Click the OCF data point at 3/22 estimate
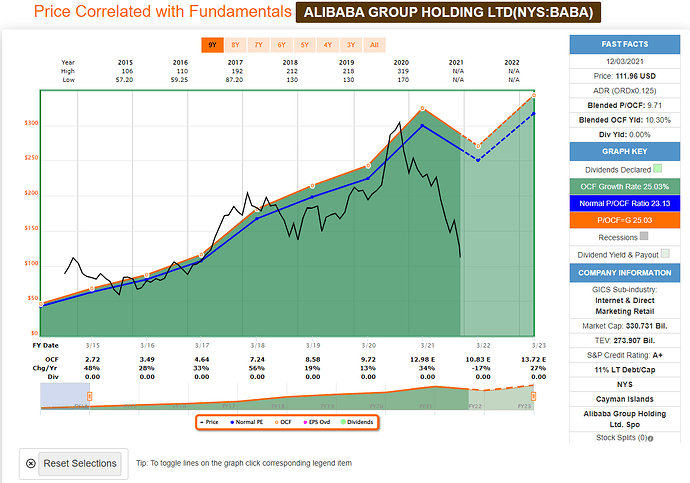Screen dimensions: 690x483 [478, 146]
